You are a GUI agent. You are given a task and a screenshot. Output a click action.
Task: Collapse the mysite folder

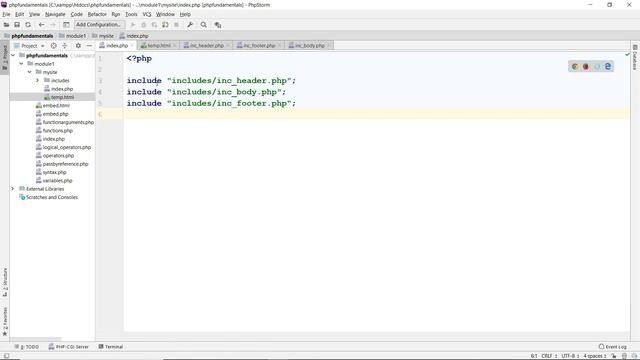point(29,72)
